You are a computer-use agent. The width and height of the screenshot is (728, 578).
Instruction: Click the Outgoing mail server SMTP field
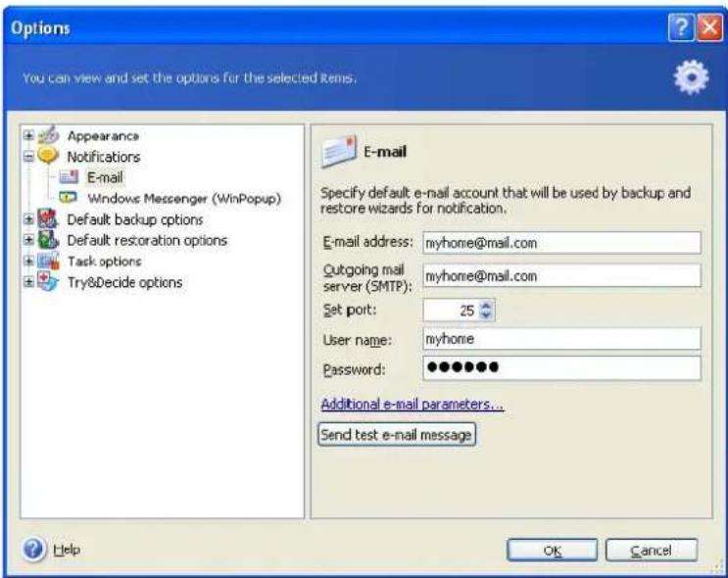[x=561, y=276]
